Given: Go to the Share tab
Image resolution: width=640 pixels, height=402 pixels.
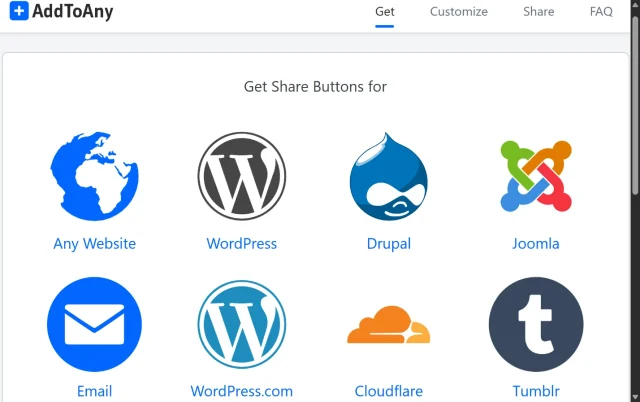Looking at the screenshot, I should coord(539,11).
